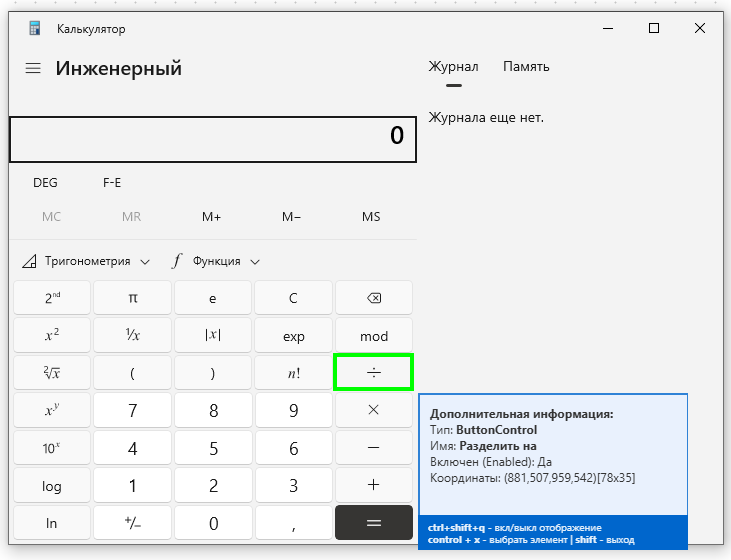Click the divide operator button

click(x=373, y=372)
